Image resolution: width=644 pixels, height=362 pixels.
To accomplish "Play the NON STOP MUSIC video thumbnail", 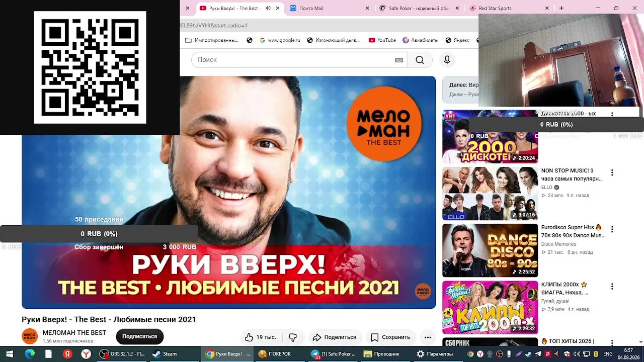I will pyautogui.click(x=490, y=194).
